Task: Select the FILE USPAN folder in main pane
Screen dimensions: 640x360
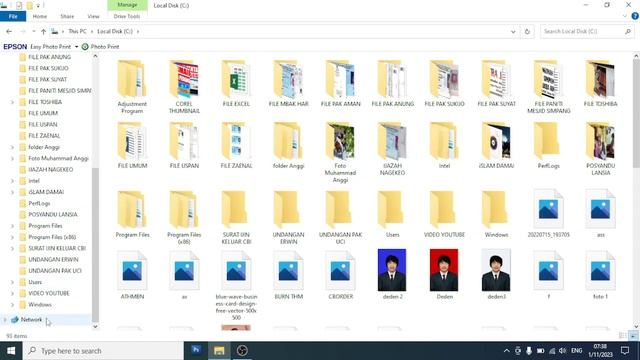Action: [x=184, y=145]
